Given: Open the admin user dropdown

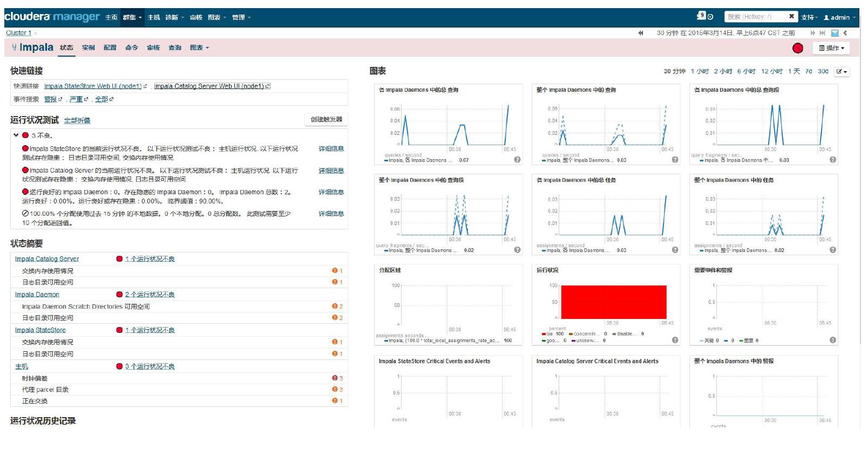Looking at the screenshot, I should point(839,17).
